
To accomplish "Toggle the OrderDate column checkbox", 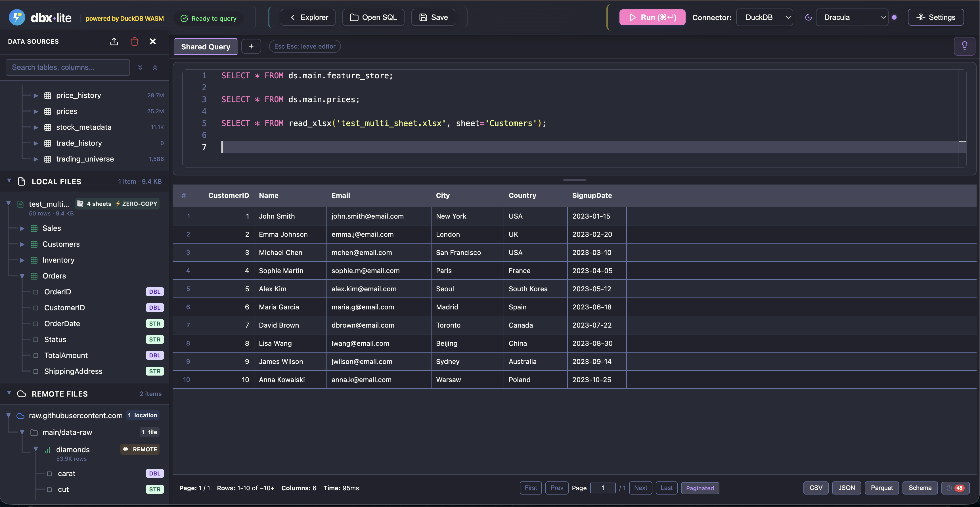I will coord(36,324).
